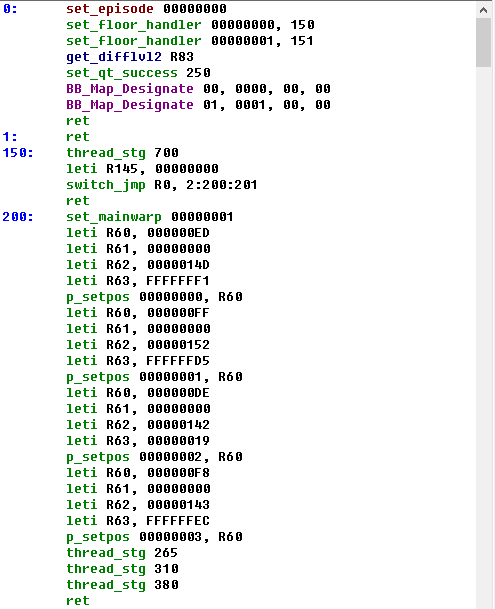Select line leti R63, 00000019
This screenshot has height=609, width=495.
(138, 441)
